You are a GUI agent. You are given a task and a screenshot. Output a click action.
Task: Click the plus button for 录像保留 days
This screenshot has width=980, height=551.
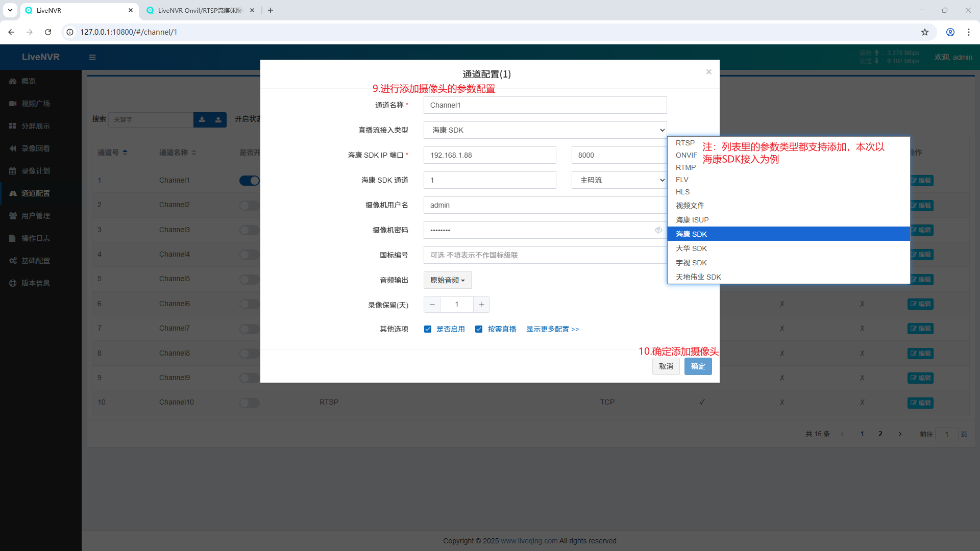(x=481, y=305)
